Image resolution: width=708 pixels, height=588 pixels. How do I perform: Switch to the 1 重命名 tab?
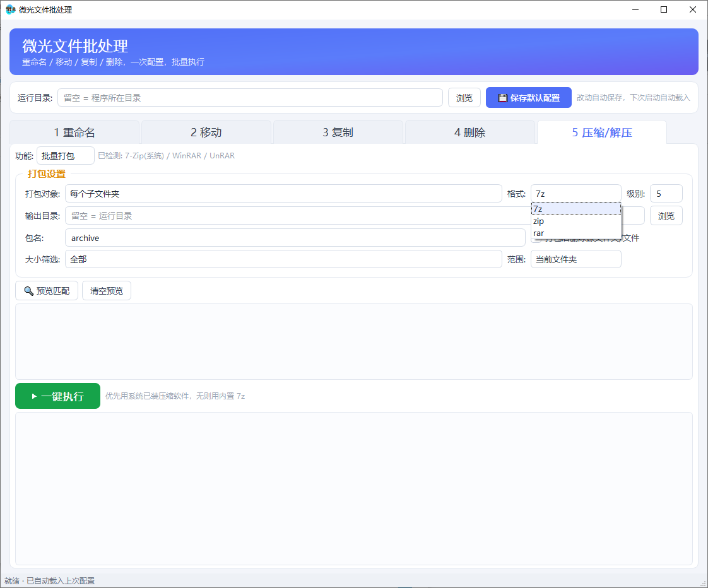(x=74, y=132)
